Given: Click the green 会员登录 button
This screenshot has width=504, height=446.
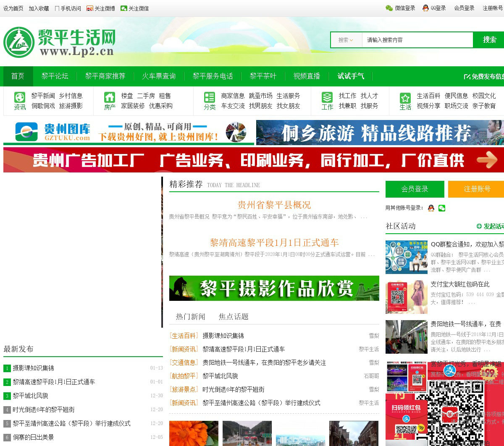Looking at the screenshot, I should tap(415, 189).
